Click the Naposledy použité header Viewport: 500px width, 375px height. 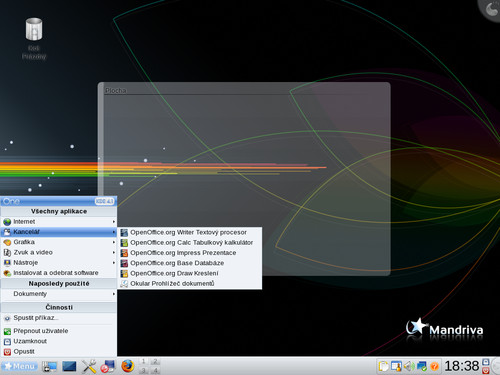click(x=59, y=284)
